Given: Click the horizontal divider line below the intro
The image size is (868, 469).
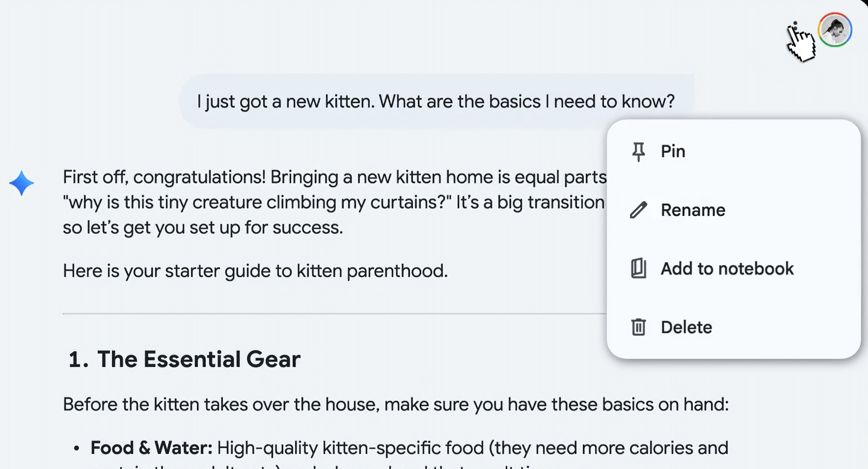Looking at the screenshot, I should [331, 314].
